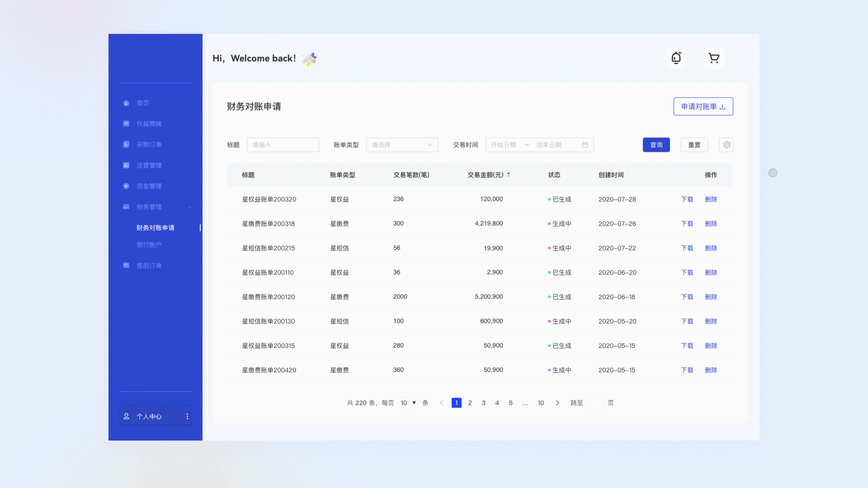Open 权益商城 menu item
868x488 pixels.
[149, 124]
